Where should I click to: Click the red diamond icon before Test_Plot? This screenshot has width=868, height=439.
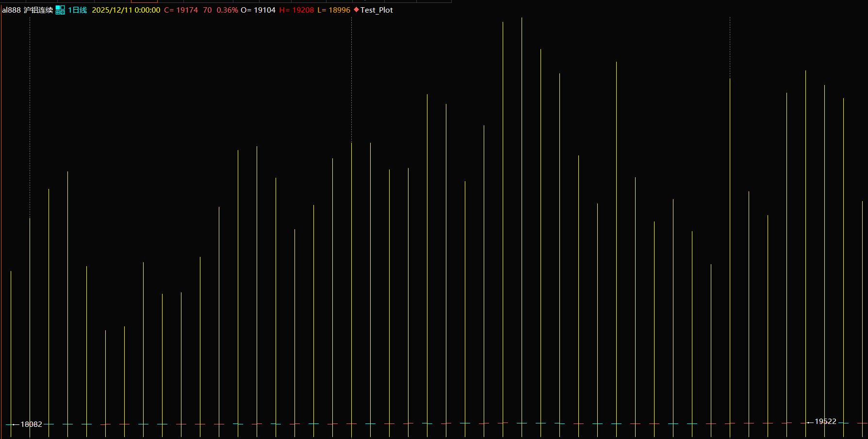pos(357,10)
